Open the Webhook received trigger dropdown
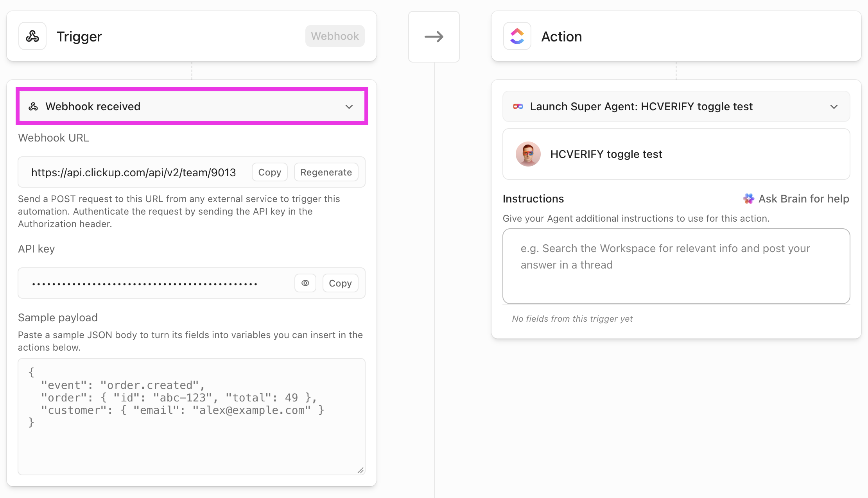 click(192, 106)
